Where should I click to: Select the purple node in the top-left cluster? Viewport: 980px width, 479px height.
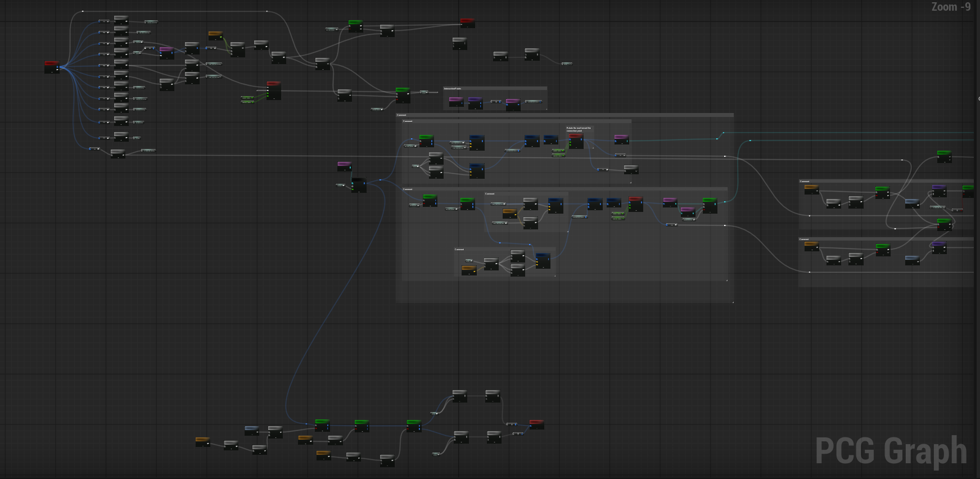[167, 53]
